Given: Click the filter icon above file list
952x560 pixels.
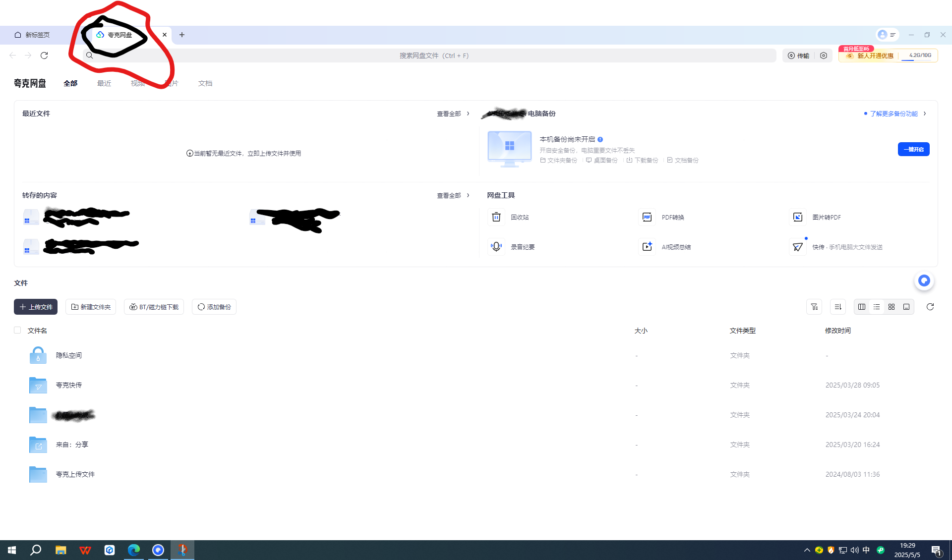Looking at the screenshot, I should tap(814, 307).
